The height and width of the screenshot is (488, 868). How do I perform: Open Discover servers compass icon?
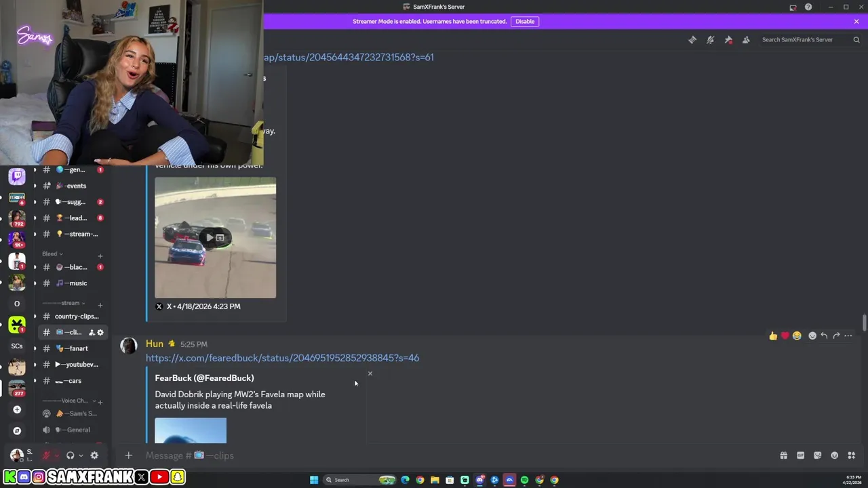click(x=17, y=431)
